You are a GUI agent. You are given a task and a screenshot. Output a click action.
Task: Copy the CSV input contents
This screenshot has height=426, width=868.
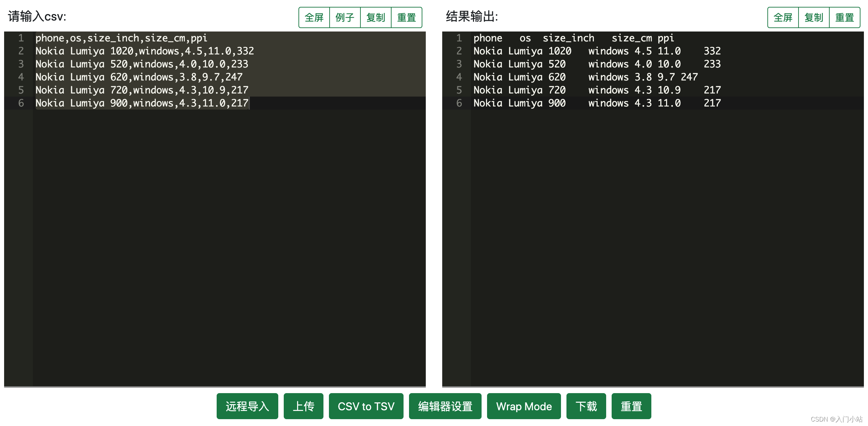(376, 17)
